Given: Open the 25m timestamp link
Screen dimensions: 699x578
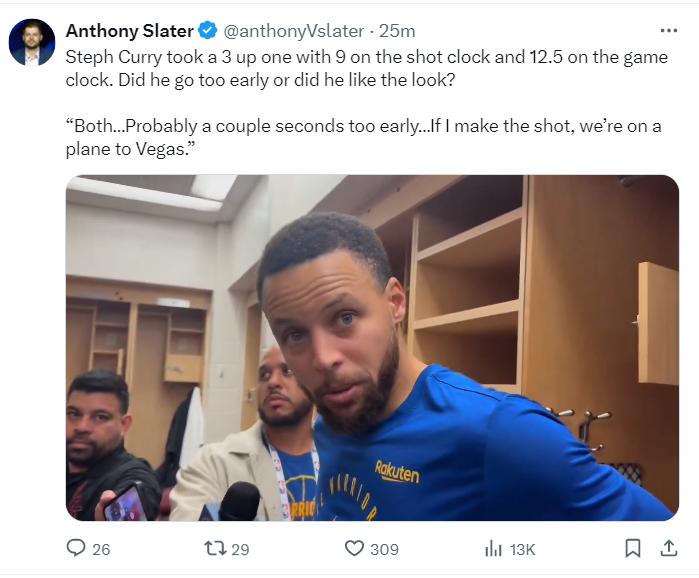Looking at the screenshot, I should (398, 31).
